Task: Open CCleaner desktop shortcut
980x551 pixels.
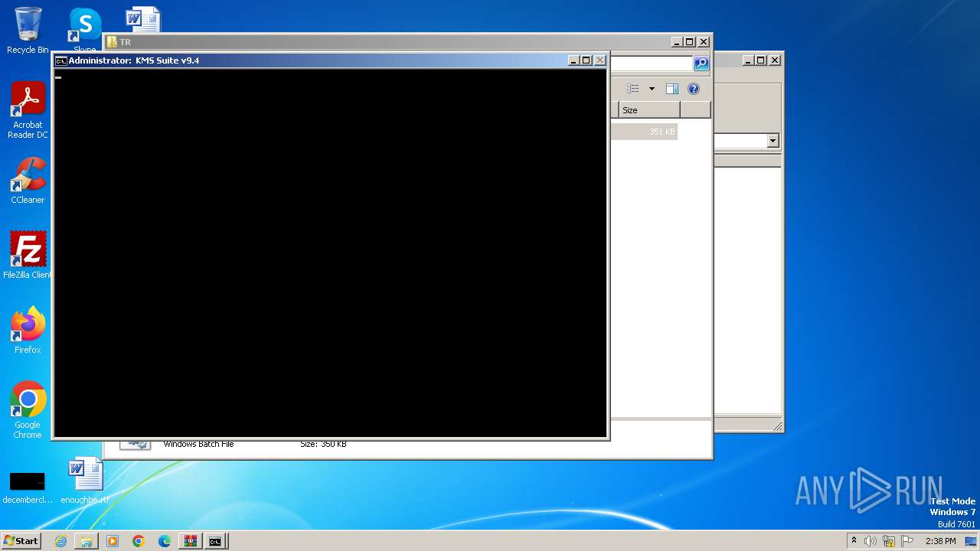Action: (x=28, y=181)
